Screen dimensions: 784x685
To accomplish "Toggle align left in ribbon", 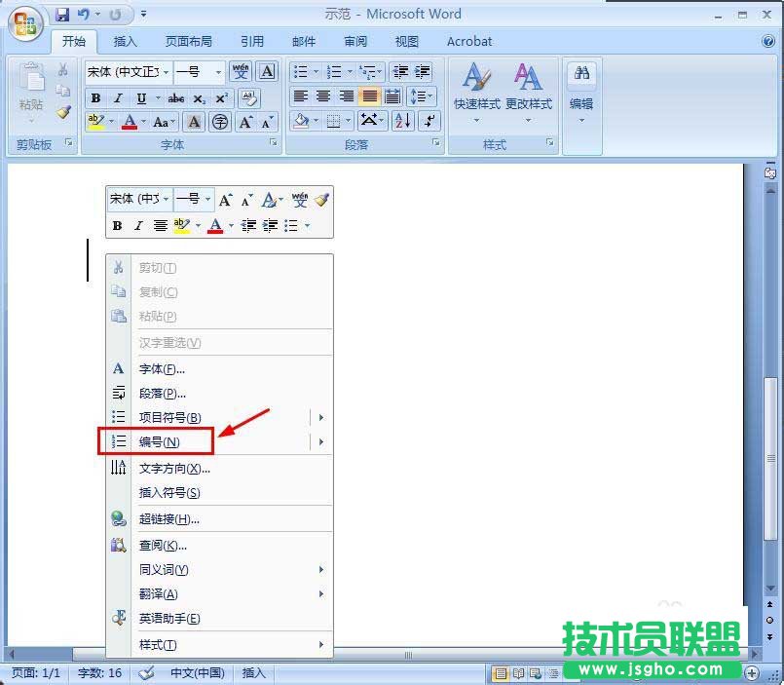I will point(300,95).
